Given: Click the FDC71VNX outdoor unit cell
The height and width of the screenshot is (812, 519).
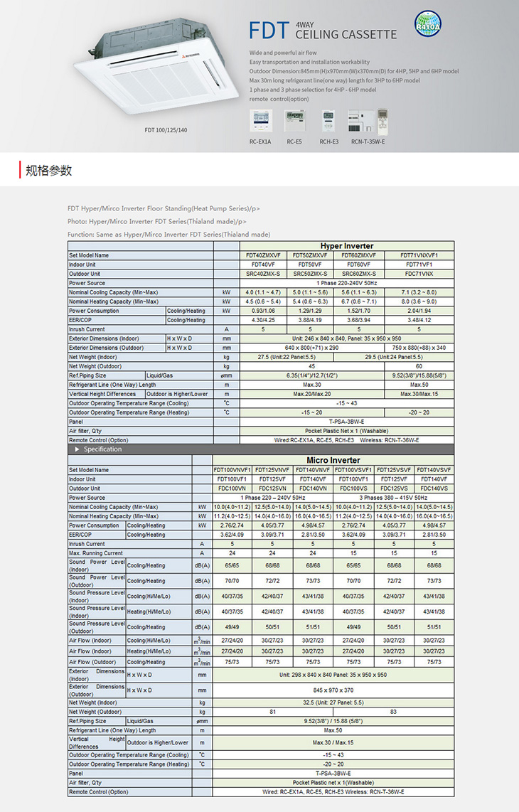Looking at the screenshot, I should pyautogui.click(x=419, y=274).
